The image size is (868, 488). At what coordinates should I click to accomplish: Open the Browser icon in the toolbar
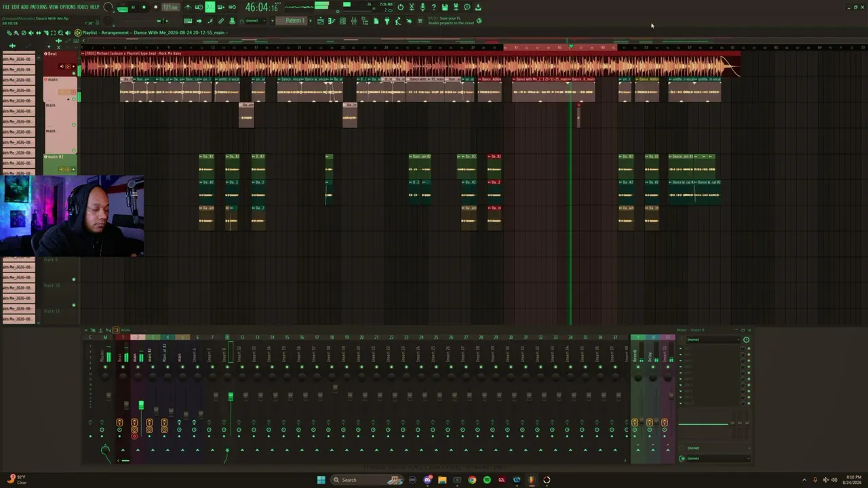tap(365, 21)
